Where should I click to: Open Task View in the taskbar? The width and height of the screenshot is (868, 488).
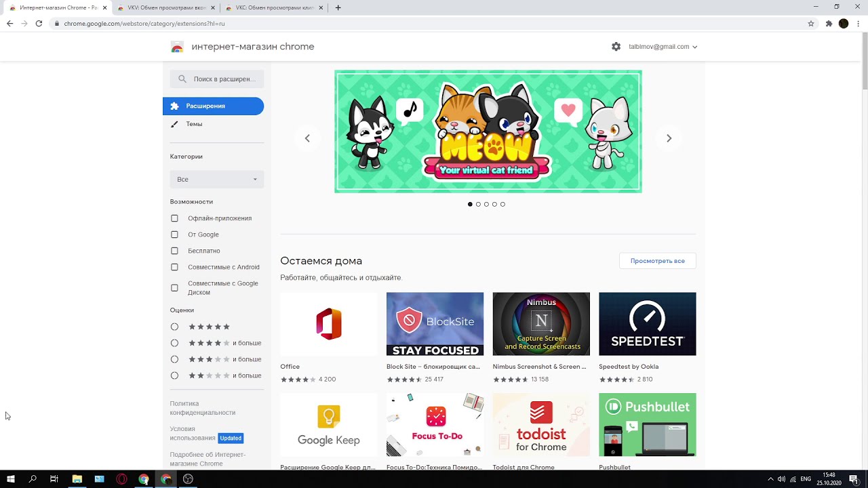tap(54, 479)
